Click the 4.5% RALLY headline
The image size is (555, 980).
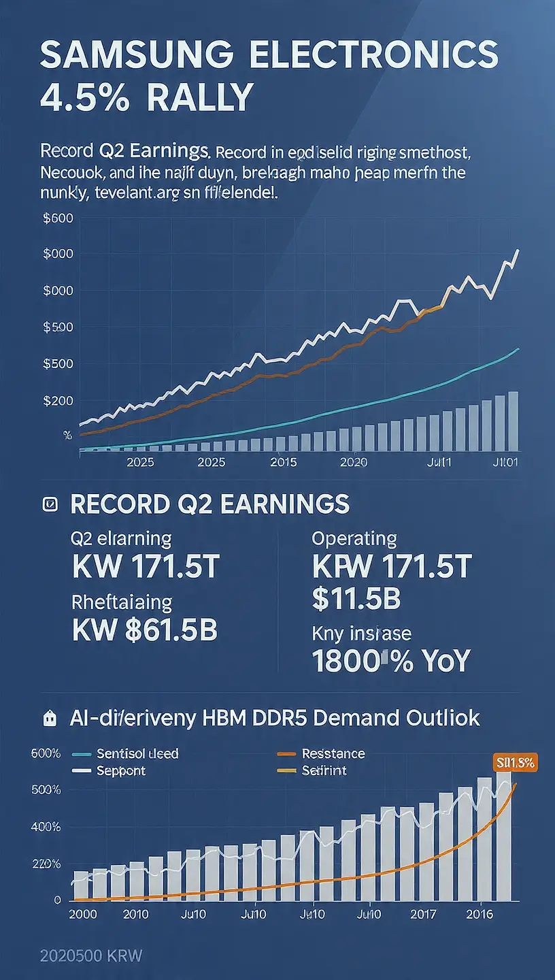click(x=146, y=99)
